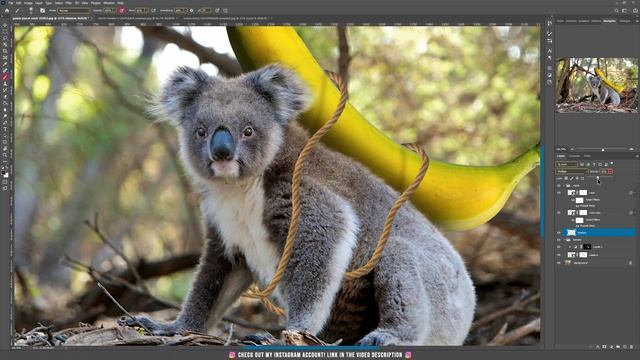Open the layer blend mode dropdown
Viewport: 640px width, 360px height.
tap(572, 171)
